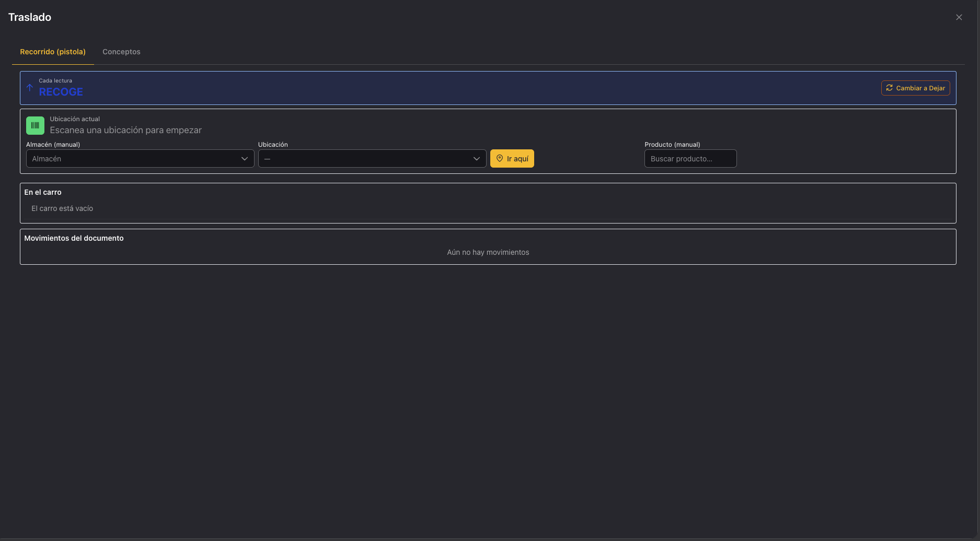Click the 'En el carro' heading
Viewport: 980px width, 541px height.
[43, 192]
